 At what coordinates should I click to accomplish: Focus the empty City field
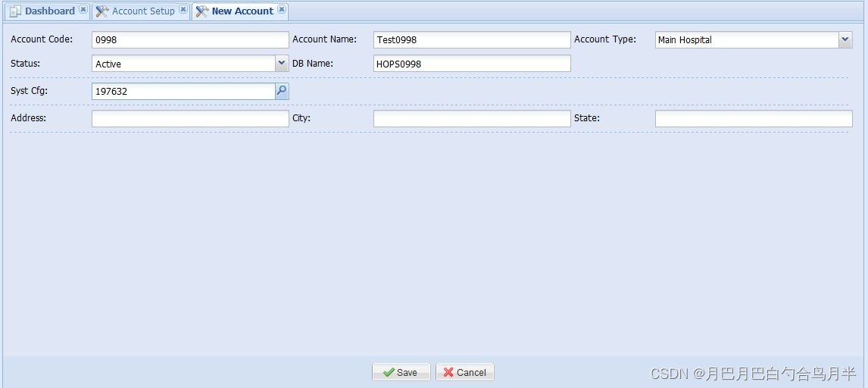472,118
